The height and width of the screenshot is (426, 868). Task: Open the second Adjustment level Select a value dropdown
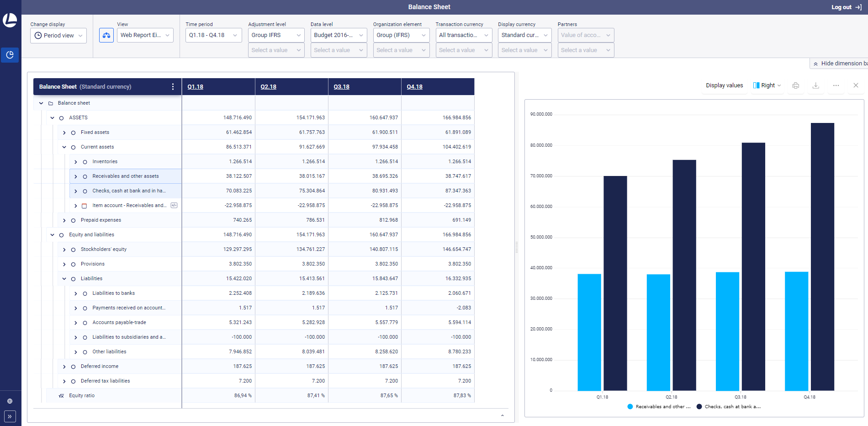[x=276, y=50]
